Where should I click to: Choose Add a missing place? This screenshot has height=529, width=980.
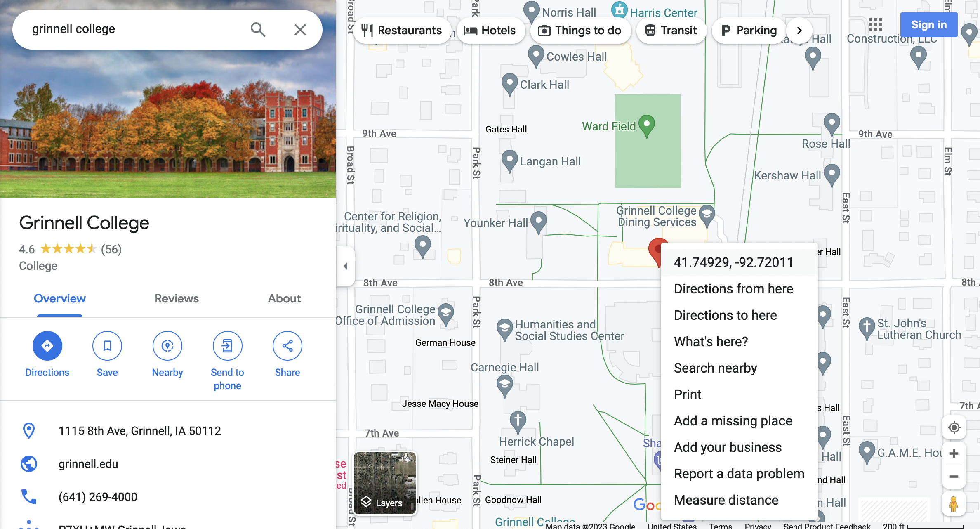(x=739, y=421)
